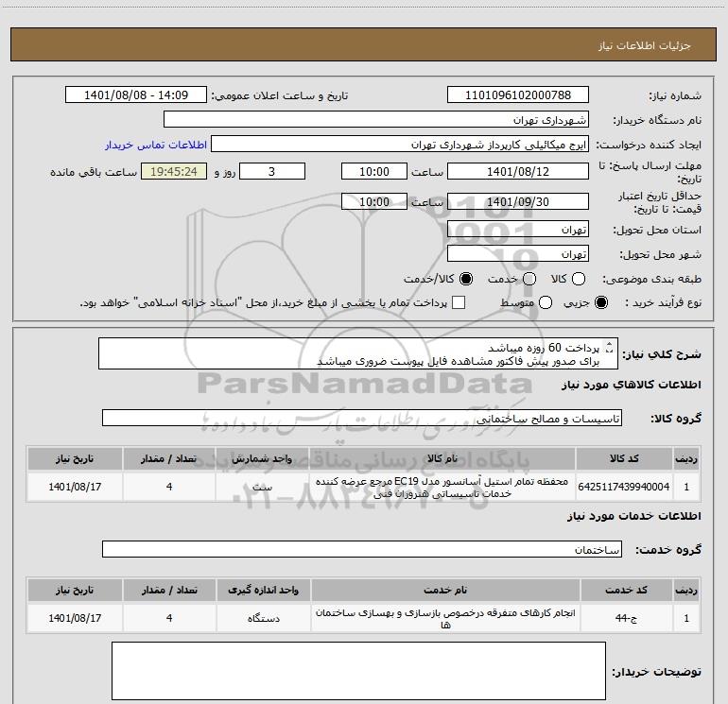Click the price validity date 1401/09/30

pyautogui.click(x=518, y=201)
